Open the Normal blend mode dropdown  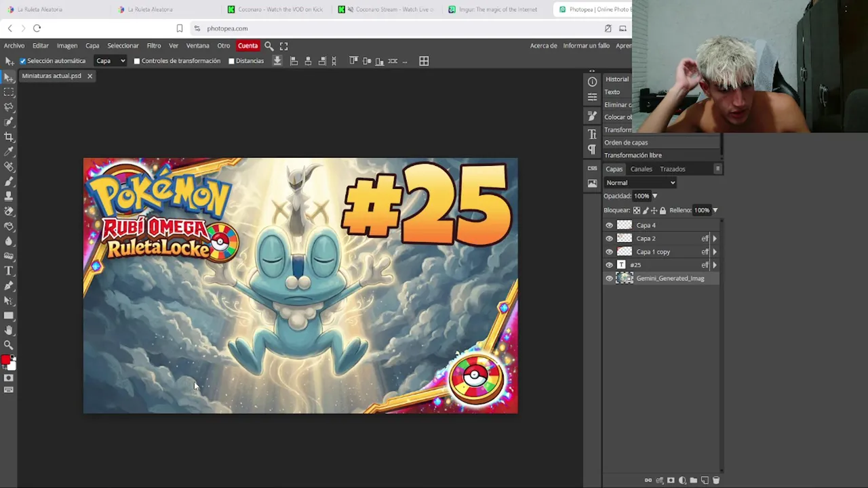(640, 182)
